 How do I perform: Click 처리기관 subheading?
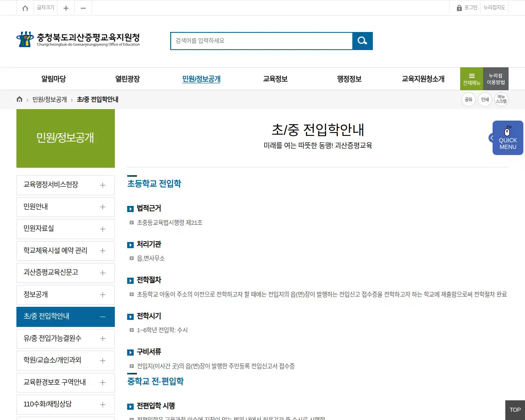click(x=149, y=244)
